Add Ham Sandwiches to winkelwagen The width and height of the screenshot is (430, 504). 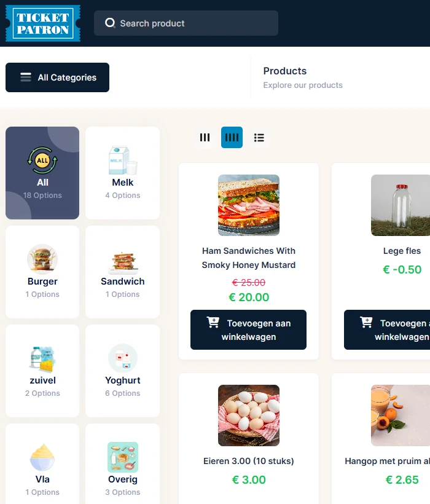pos(248,330)
